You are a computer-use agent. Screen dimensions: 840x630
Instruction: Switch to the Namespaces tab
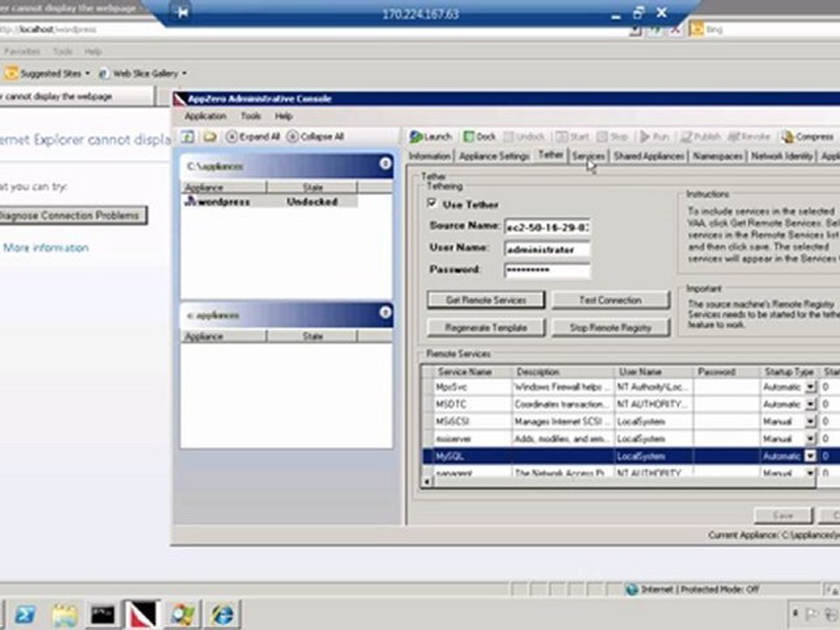717,157
